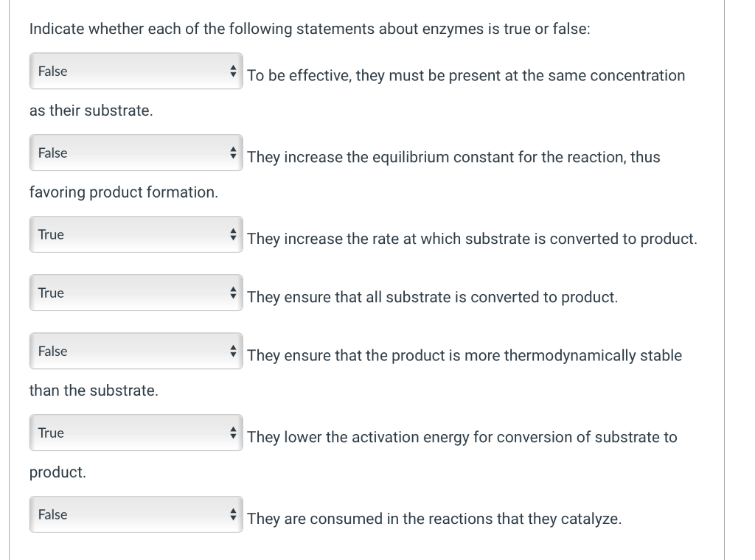Click the arrows on the activation energy dropdown
This screenshot has width=755, height=560.
point(234,433)
